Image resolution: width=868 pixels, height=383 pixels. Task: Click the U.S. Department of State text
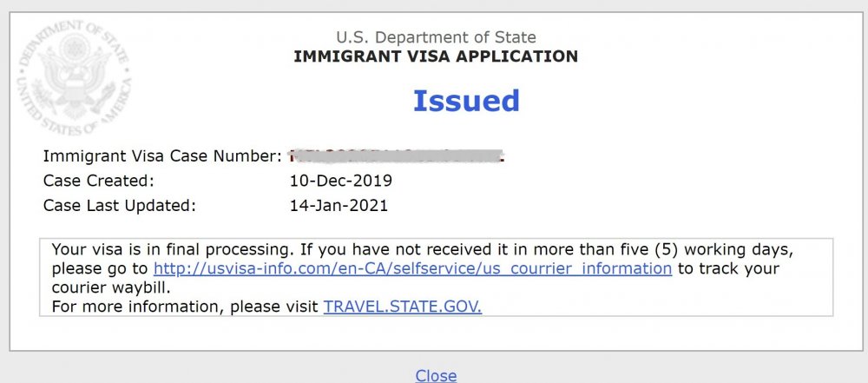[437, 37]
